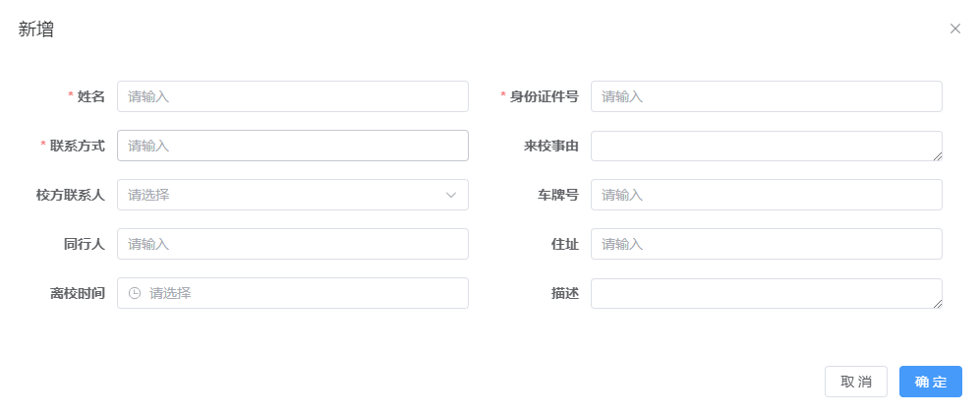The width and height of the screenshot is (980, 415).
Task: Click the clock icon in 离校时间 field
Action: [135, 293]
